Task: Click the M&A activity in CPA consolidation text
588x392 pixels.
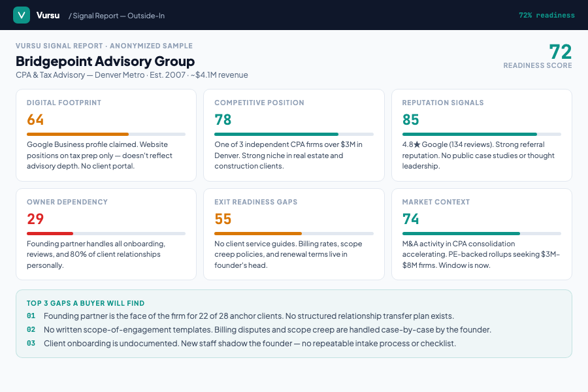Action: click(x=481, y=254)
